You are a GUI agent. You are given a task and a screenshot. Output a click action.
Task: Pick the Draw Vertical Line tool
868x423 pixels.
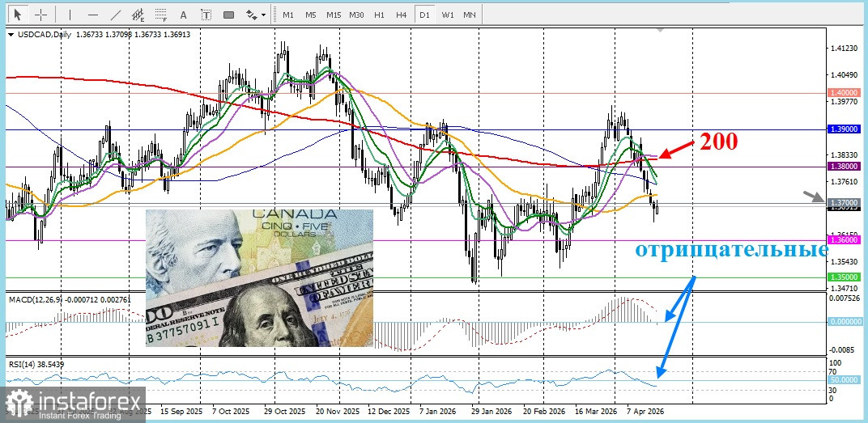[x=70, y=15]
